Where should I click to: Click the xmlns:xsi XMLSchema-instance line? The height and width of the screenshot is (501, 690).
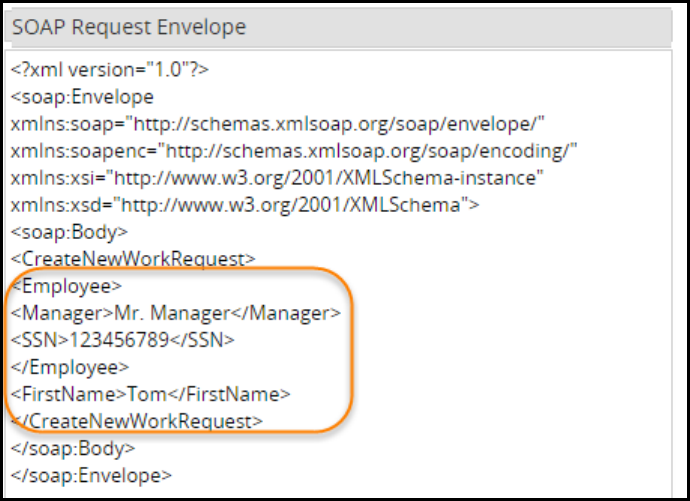(277, 179)
